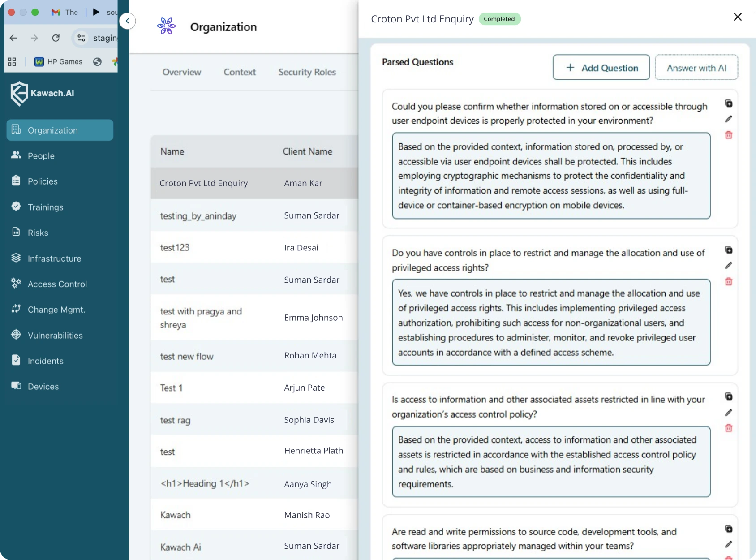756x560 pixels.
Task: Switch to the Context tab
Action: 240,72
